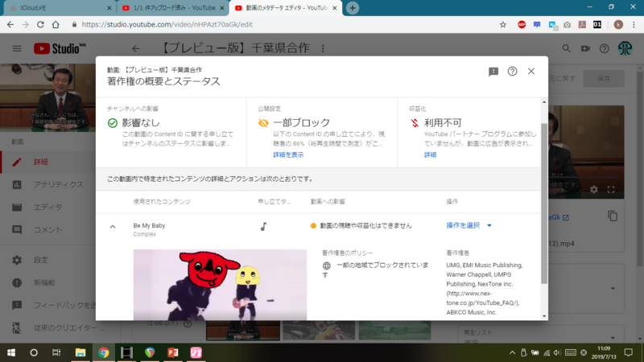Select 詳細 in the left sidebar
The height and width of the screenshot is (362, 644).
click(x=48, y=162)
